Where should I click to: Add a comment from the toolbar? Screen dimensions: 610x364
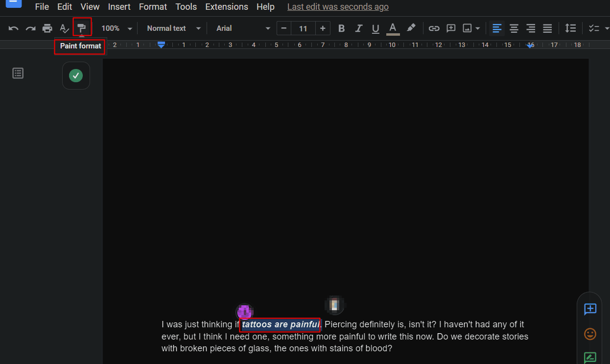[x=451, y=28]
